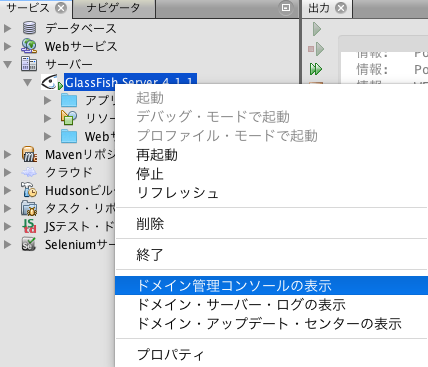Select the サーバー tree label
The image size is (428, 367).
click(69, 64)
